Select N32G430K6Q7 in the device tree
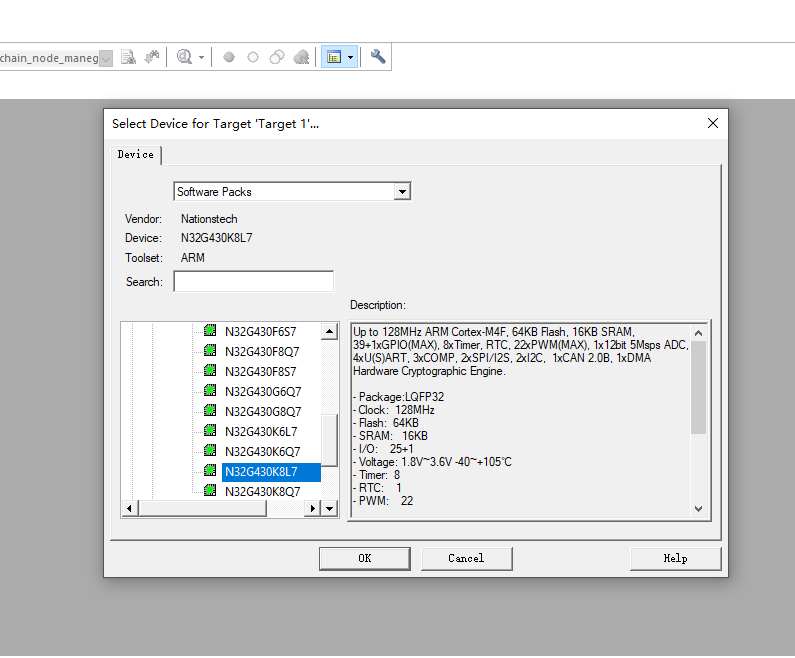Viewport: 795px width, 658px height. point(262,451)
